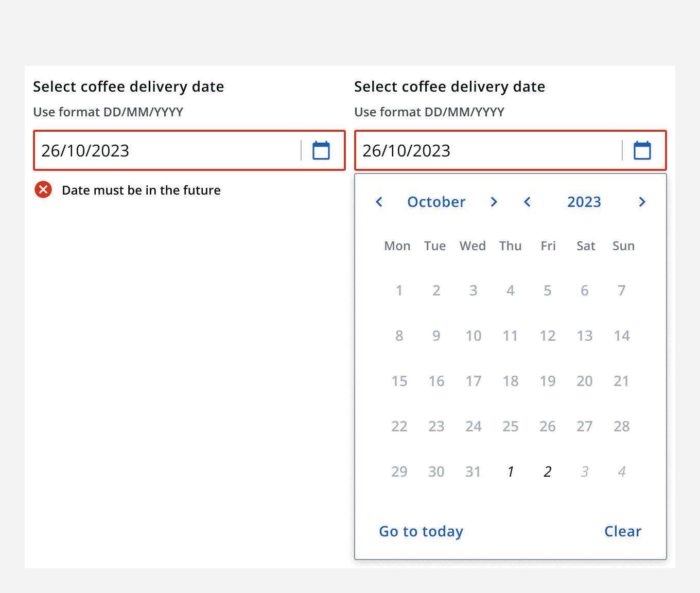Screen dimensions: 700x593
Task: Select October 31 in the calendar
Action: [473, 471]
